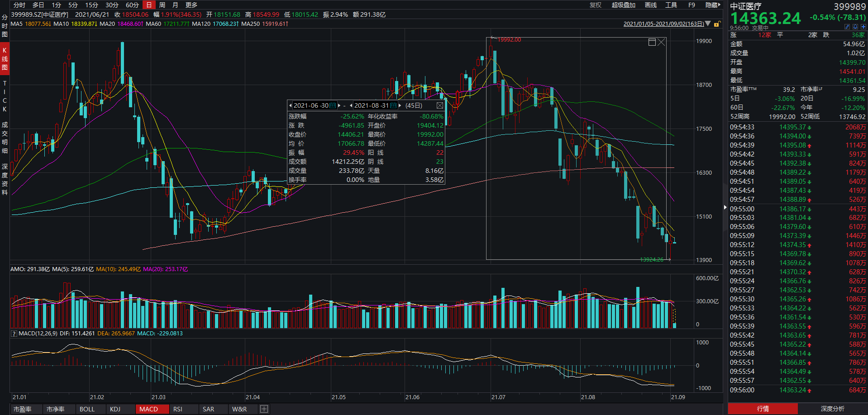Open the 深度资料 sidebar tab
Screen dimensions: 868x415
pyautogui.click(x=5, y=179)
